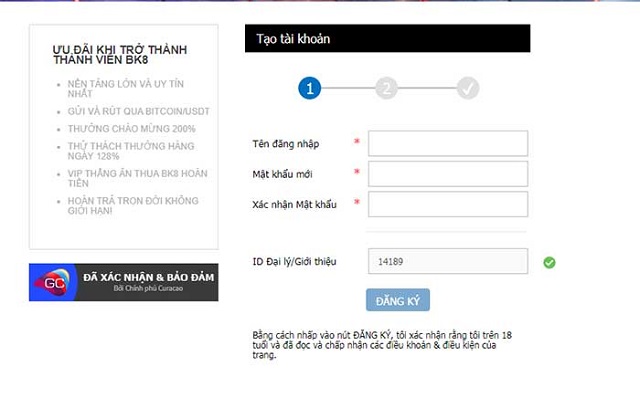The width and height of the screenshot is (640, 419).
Task: Click 'THƯỞNG CHÀO MỪNG 200%' item
Action: (x=131, y=129)
